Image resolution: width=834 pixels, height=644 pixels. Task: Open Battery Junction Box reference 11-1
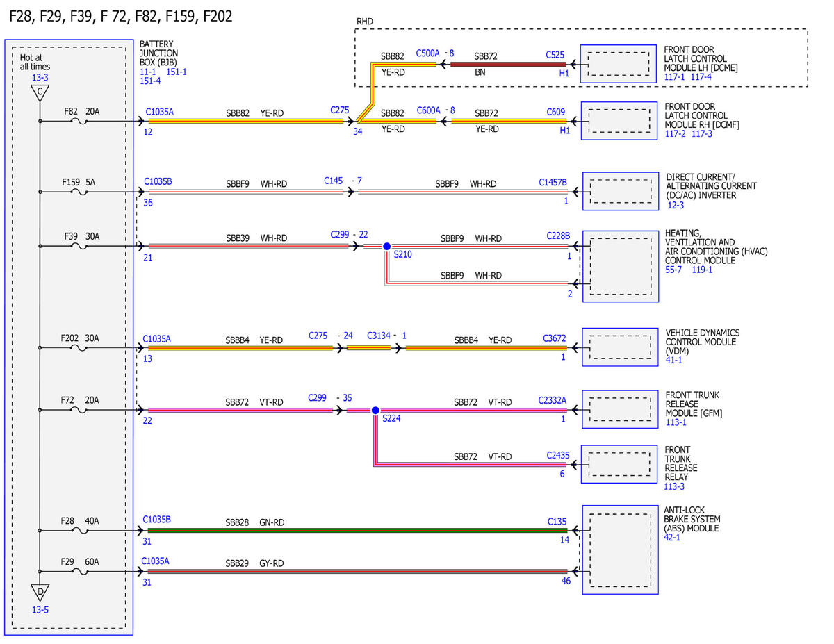pyautogui.click(x=148, y=72)
